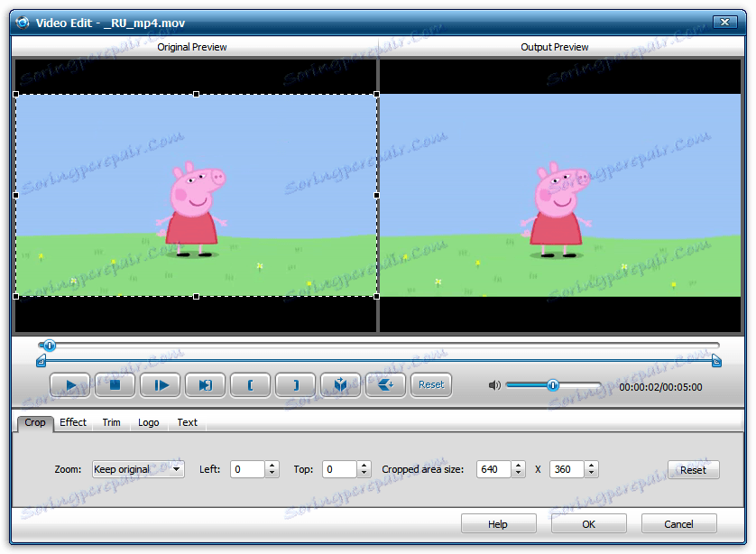Click the Reset button on crop settings
The width and height of the screenshot is (756, 554).
coord(693,469)
